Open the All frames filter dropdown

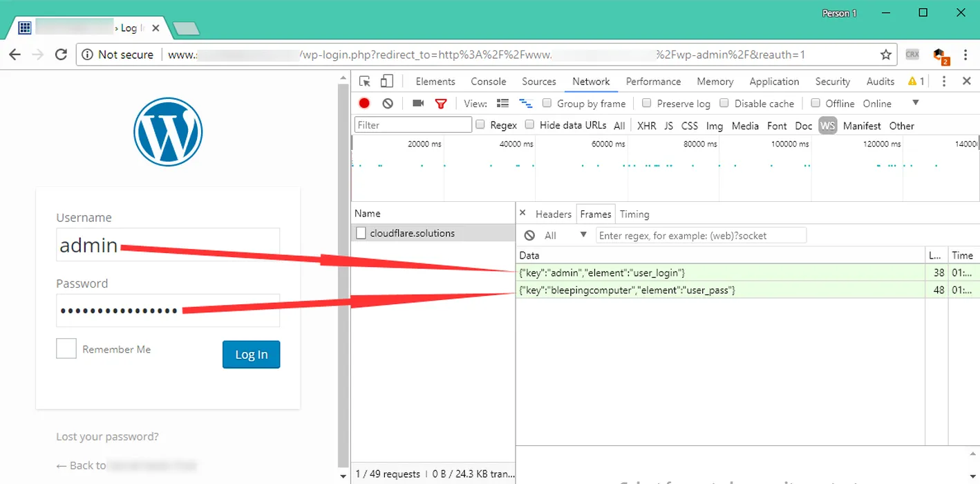[565, 235]
